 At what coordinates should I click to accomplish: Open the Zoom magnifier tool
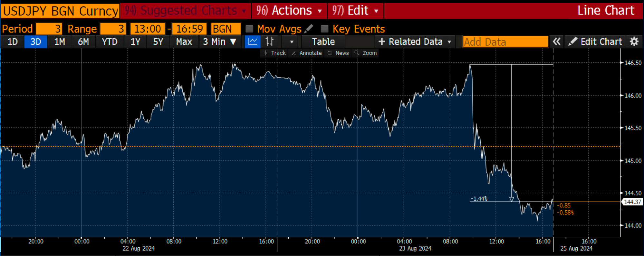[x=366, y=53]
